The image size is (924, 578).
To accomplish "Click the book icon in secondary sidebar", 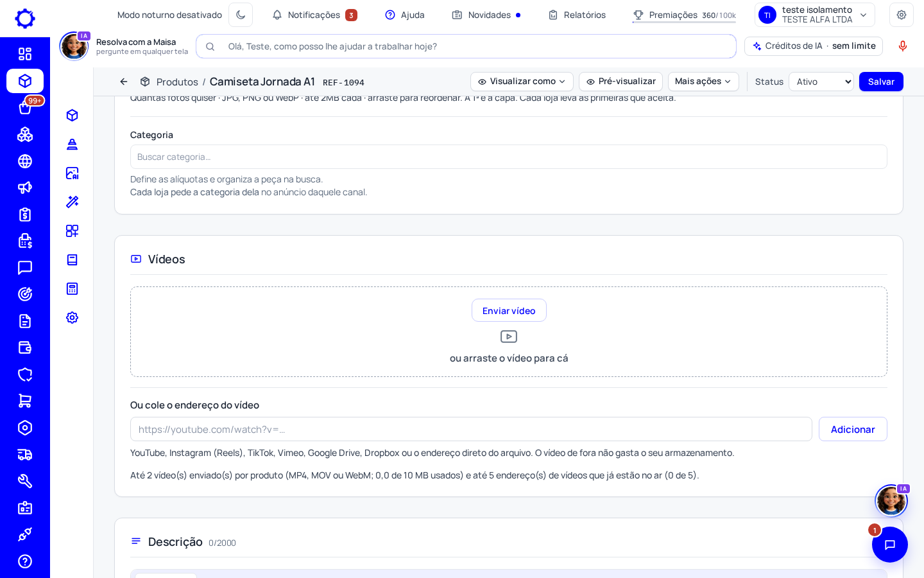I will point(72,259).
